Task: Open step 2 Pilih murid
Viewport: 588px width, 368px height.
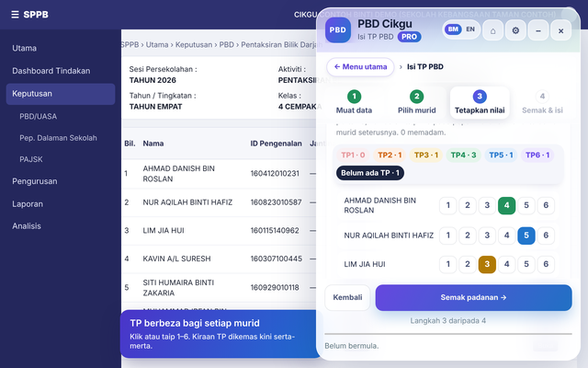Action: click(416, 102)
